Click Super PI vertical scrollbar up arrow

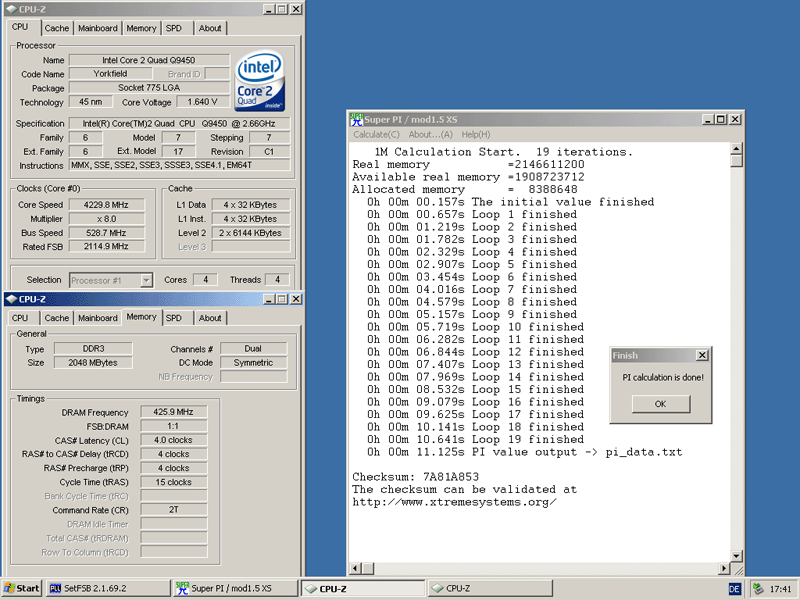[736, 149]
